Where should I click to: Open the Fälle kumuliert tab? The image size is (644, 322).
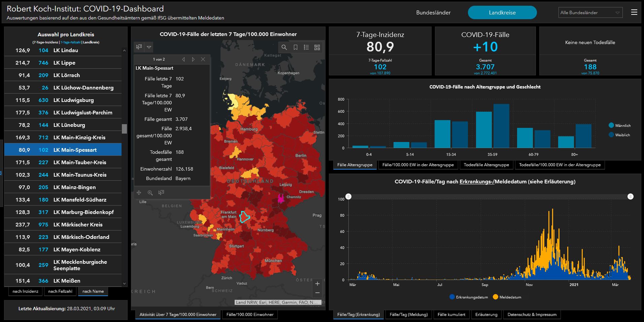coord(451,315)
